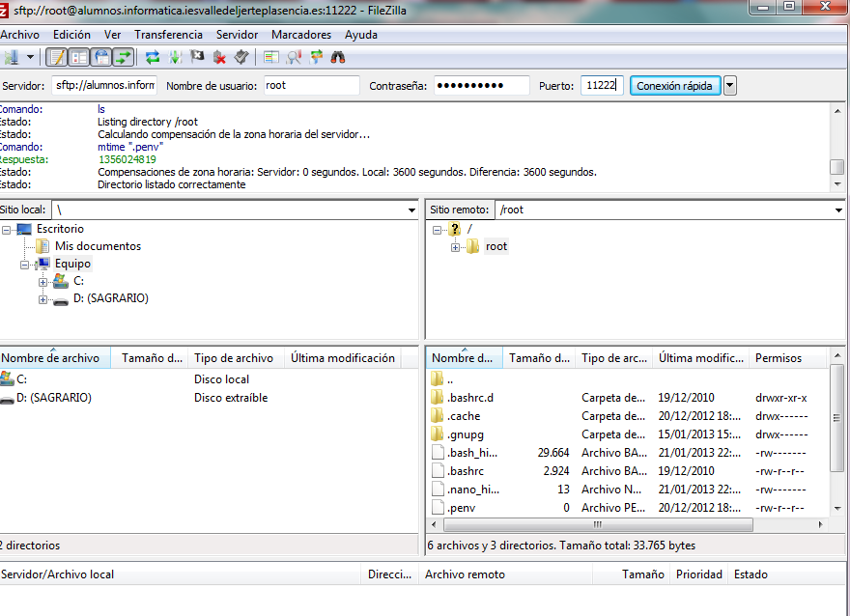Click the reconnect to last server icon

[241, 57]
